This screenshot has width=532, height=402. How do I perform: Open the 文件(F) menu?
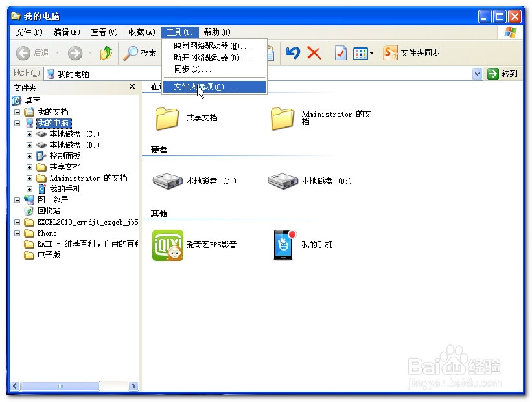pos(29,32)
